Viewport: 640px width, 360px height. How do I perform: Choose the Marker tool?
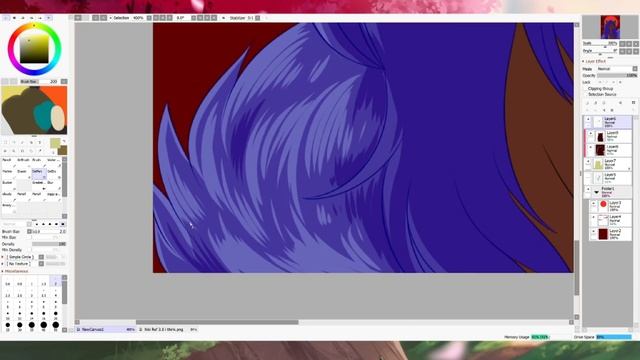(x=8, y=173)
